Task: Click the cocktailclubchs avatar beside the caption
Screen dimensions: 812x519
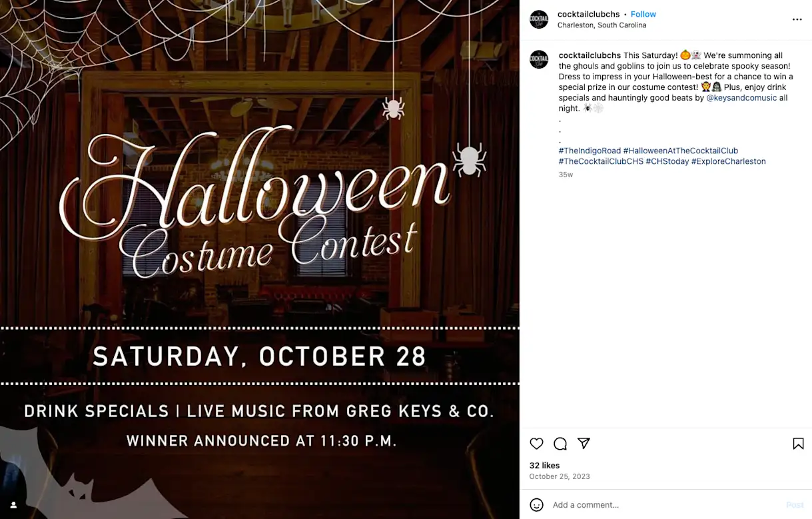Action: 539,59
